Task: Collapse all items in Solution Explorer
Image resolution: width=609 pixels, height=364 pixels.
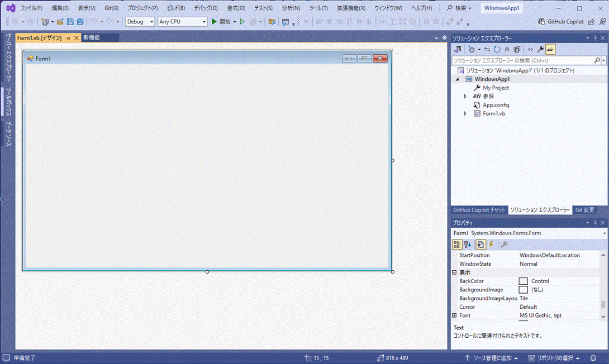Action: (x=507, y=50)
